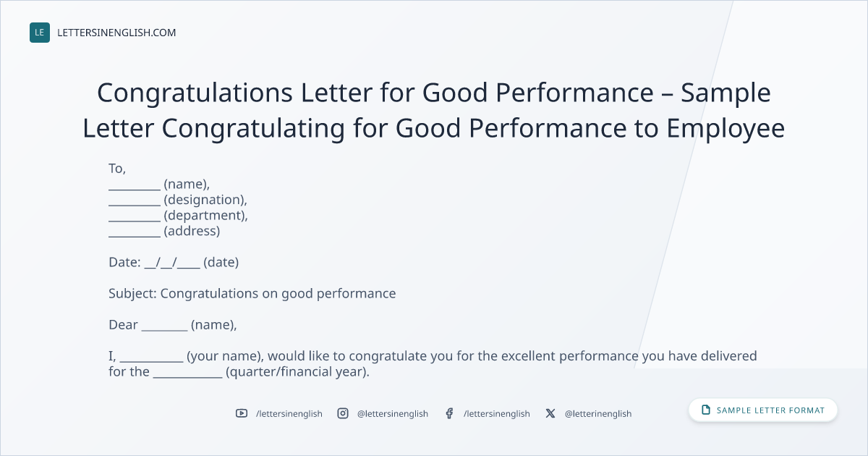
Task: Click the Facebook icon
Action: pyautogui.click(x=449, y=413)
